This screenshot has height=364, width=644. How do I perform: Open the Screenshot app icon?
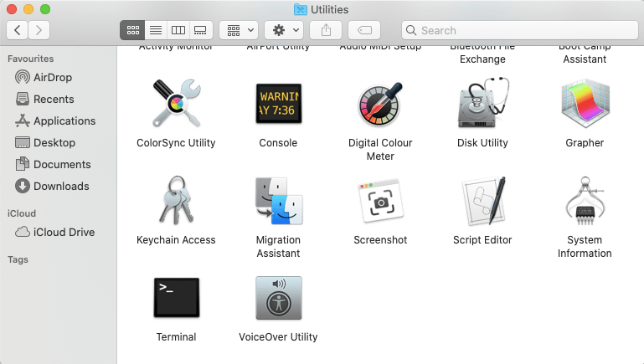tap(380, 201)
